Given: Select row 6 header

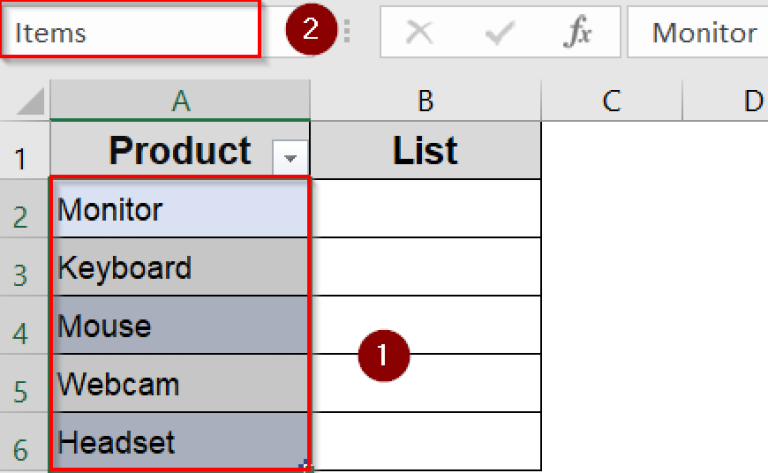Looking at the screenshot, I should click(x=24, y=442).
